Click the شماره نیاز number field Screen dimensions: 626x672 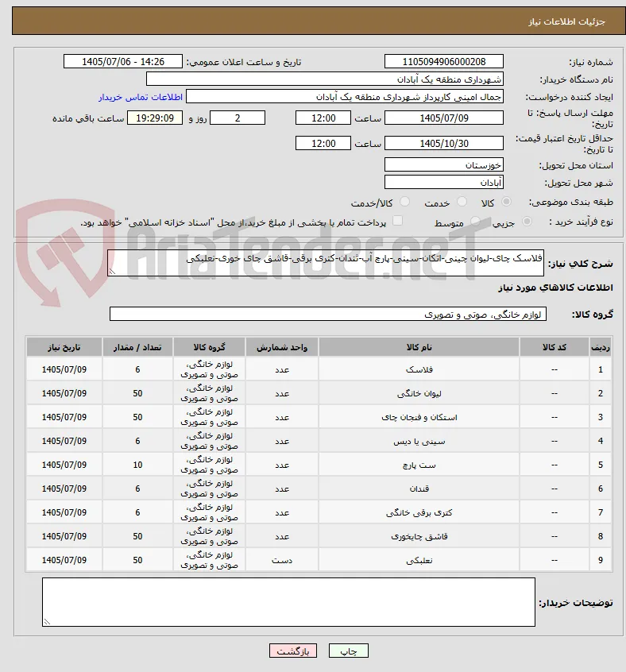(444, 62)
